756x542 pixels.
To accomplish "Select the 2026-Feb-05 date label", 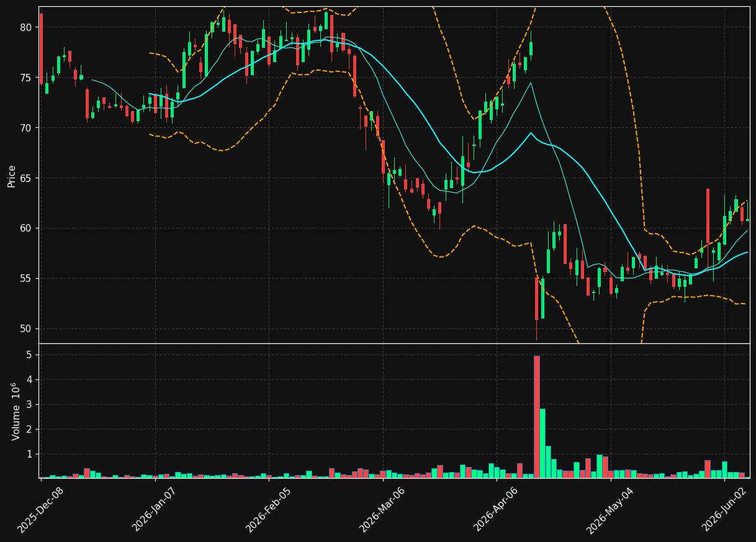I will 268,510.
